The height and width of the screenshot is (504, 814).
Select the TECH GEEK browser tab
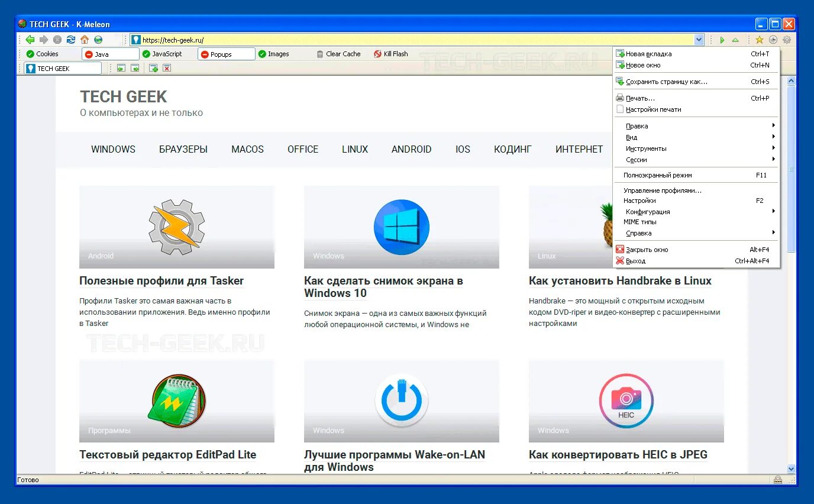click(63, 69)
